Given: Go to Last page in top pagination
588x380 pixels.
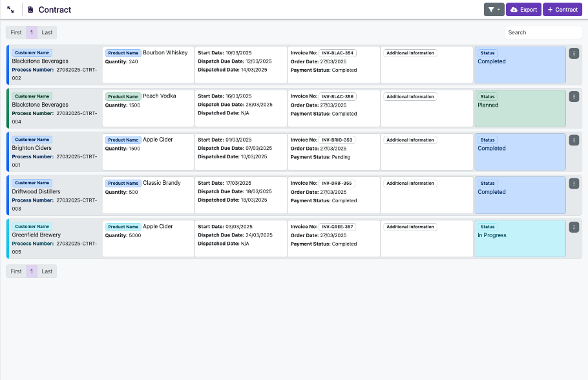Looking at the screenshot, I should tap(47, 32).
